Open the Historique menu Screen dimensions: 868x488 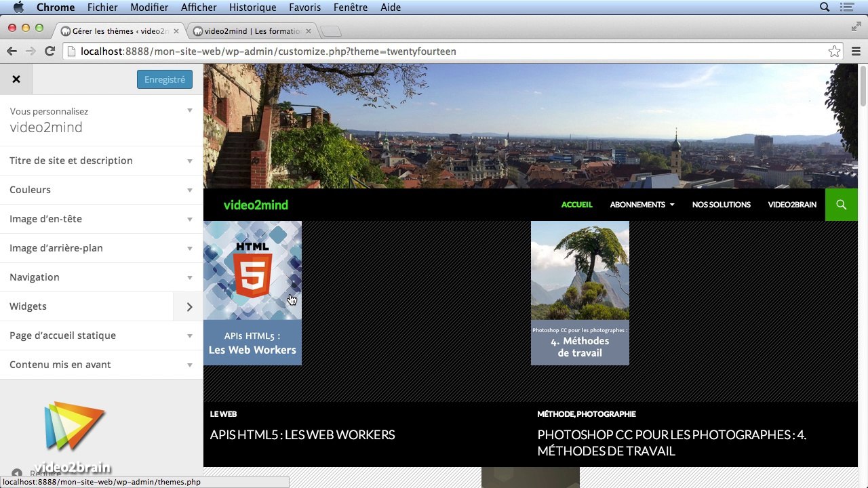tap(252, 7)
